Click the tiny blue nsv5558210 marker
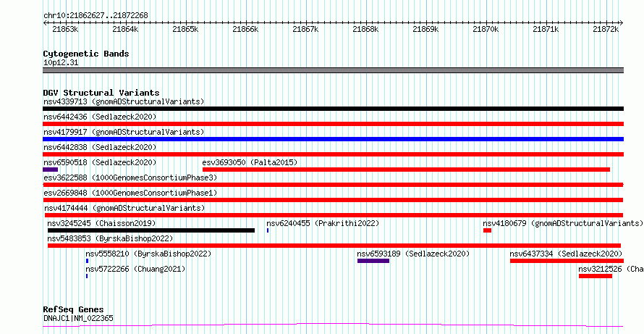 87,261
